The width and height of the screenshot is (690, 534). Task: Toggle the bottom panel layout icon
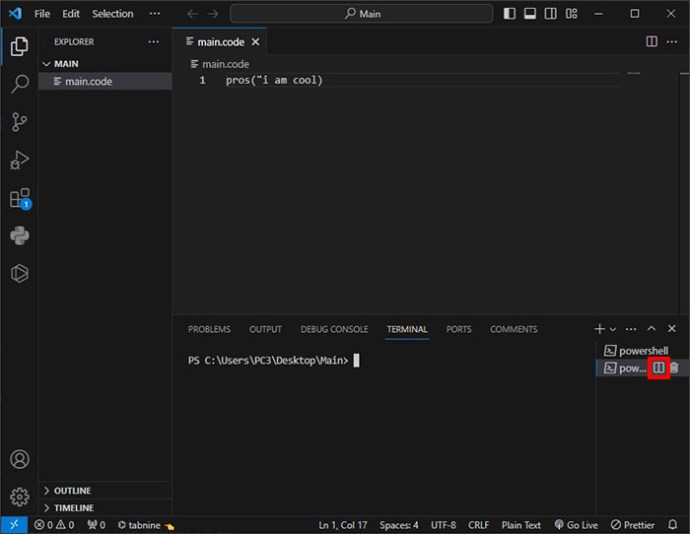pyautogui.click(x=530, y=14)
